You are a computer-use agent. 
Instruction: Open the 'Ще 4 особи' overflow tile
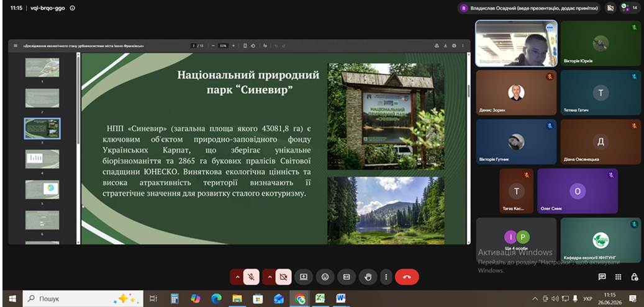click(x=516, y=241)
